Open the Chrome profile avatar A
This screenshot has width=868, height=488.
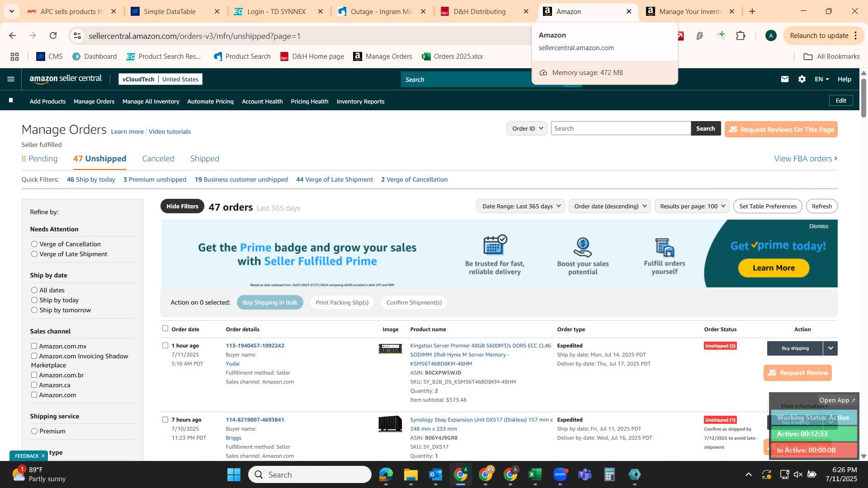click(771, 36)
